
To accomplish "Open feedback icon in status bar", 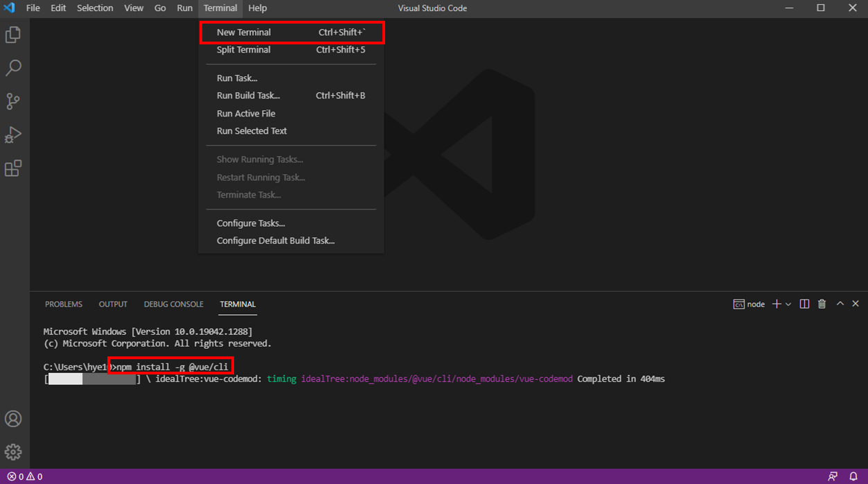I will point(832,476).
